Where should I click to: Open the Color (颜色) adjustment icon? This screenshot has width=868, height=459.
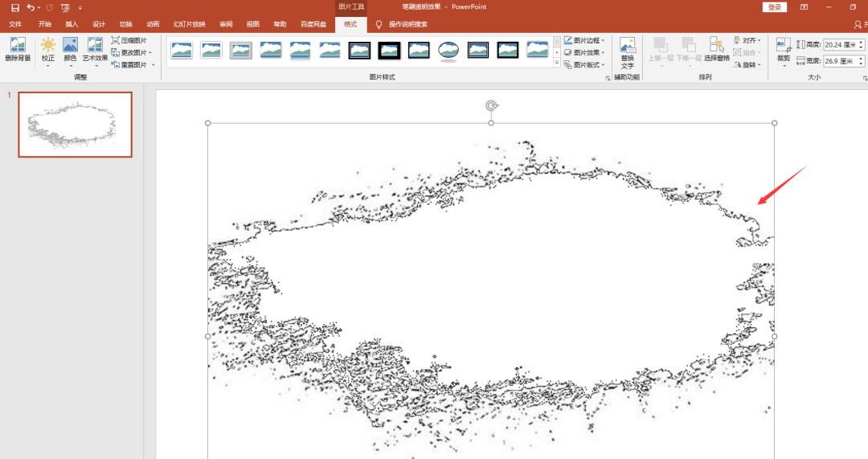pyautogui.click(x=70, y=51)
